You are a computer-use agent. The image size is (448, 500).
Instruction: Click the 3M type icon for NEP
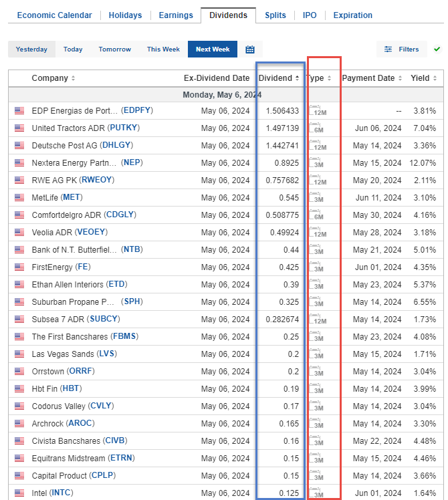point(316,162)
